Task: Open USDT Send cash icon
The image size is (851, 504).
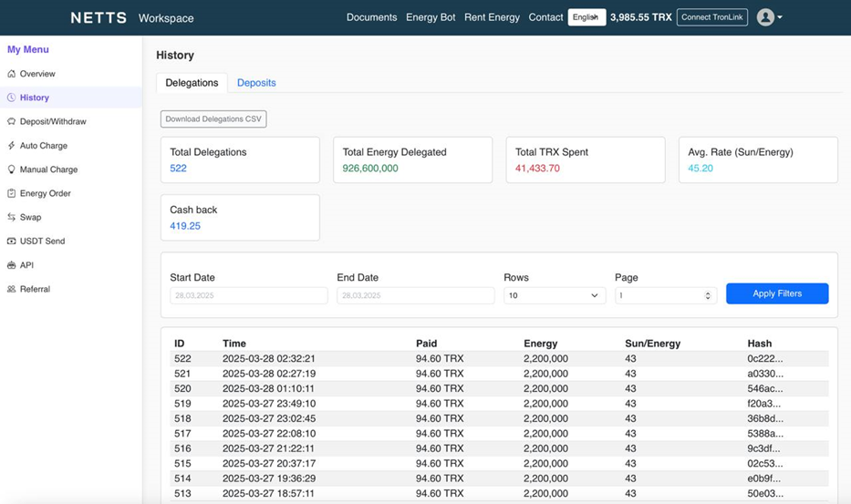Action: (11, 241)
